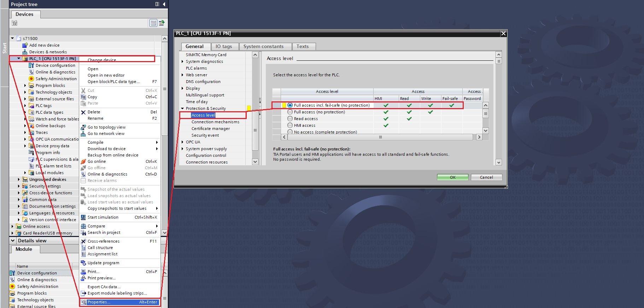Click the Update program icon
644x308 pixels.
click(83, 263)
